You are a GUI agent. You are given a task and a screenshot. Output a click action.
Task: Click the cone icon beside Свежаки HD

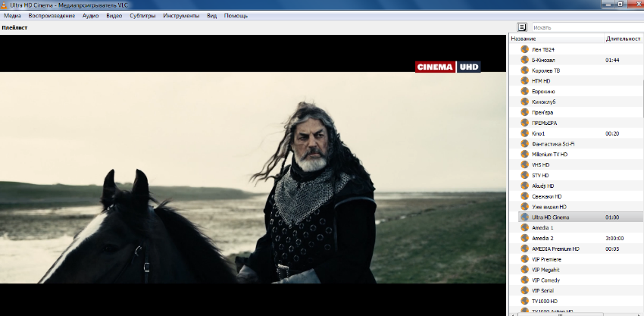click(524, 196)
